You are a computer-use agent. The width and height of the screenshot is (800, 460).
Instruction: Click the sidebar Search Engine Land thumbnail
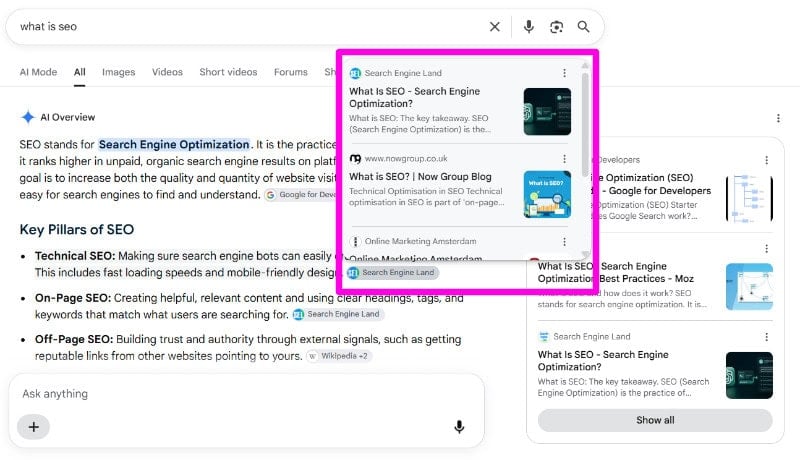tap(749, 375)
